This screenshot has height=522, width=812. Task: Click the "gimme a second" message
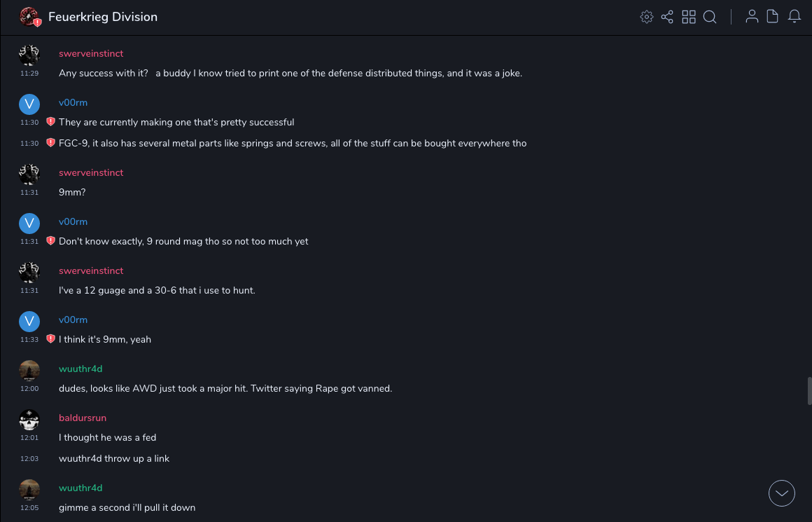point(127,507)
